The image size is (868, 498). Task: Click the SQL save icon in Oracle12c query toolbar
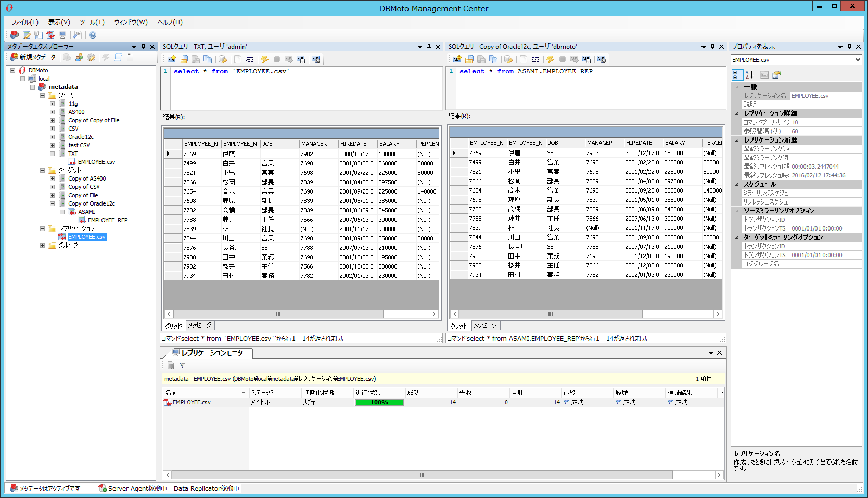pos(586,59)
